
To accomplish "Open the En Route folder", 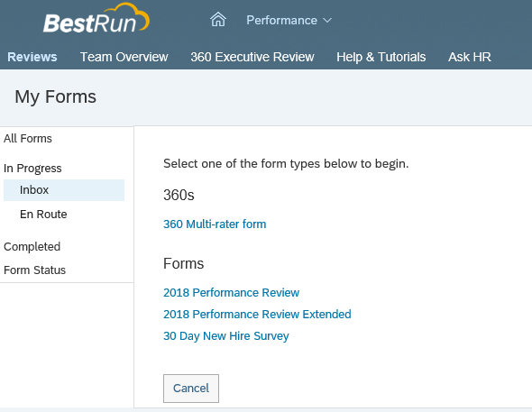I will 43,215.
